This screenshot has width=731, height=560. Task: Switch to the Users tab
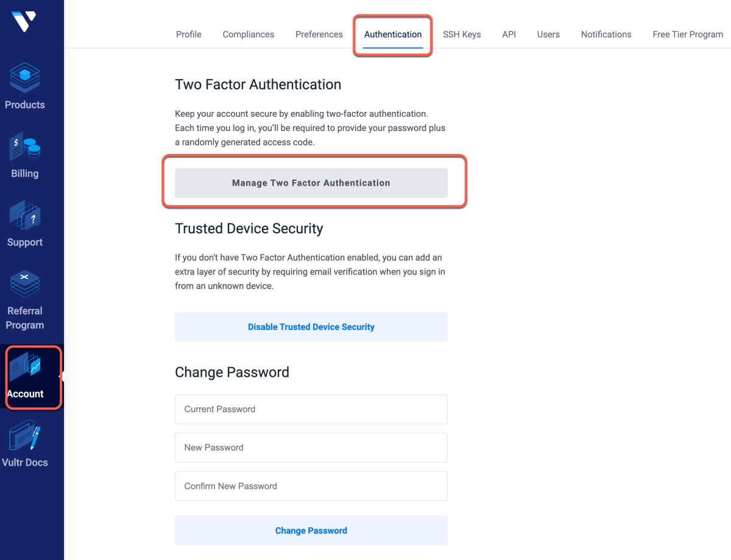548,34
